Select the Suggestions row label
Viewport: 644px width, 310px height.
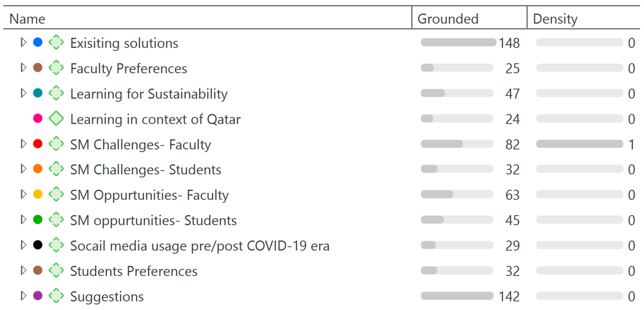[x=107, y=296]
